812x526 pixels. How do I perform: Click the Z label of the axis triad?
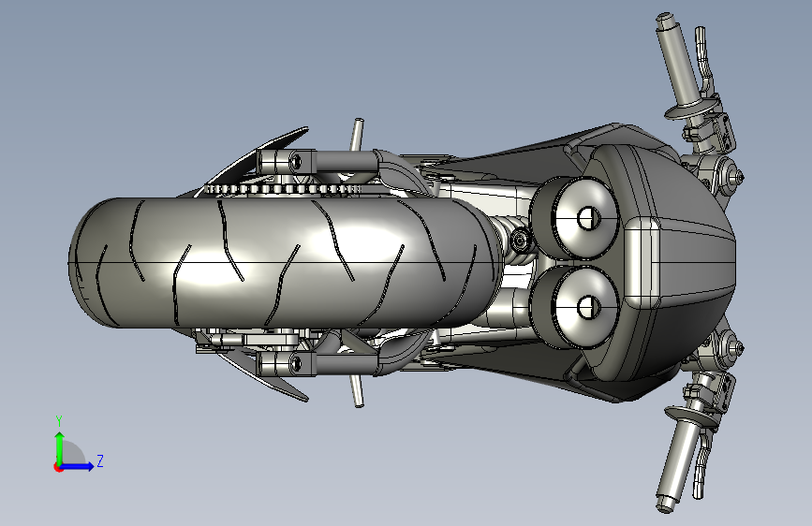100,460
